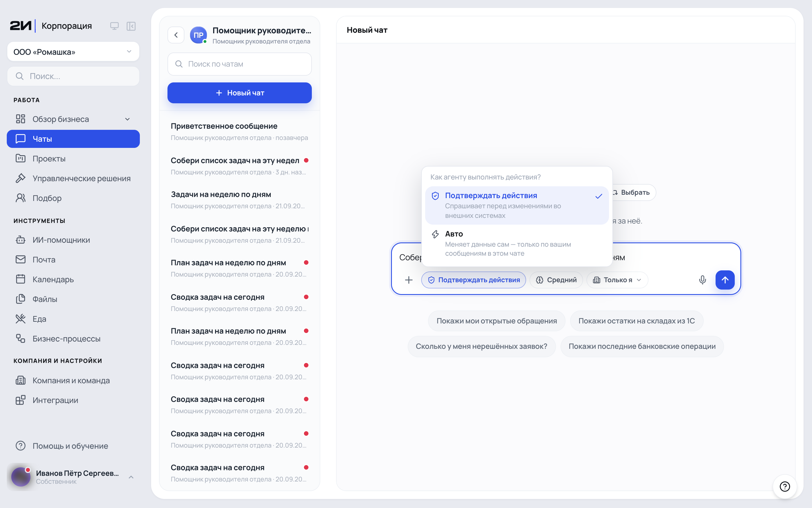
Task: Focus the Поиск по чатам field
Action: point(240,64)
